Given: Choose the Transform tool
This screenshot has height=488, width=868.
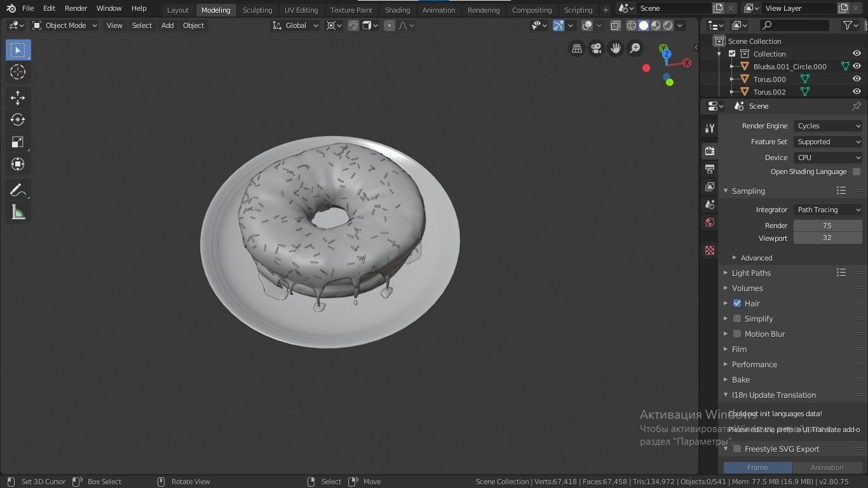Looking at the screenshot, I should (18, 164).
